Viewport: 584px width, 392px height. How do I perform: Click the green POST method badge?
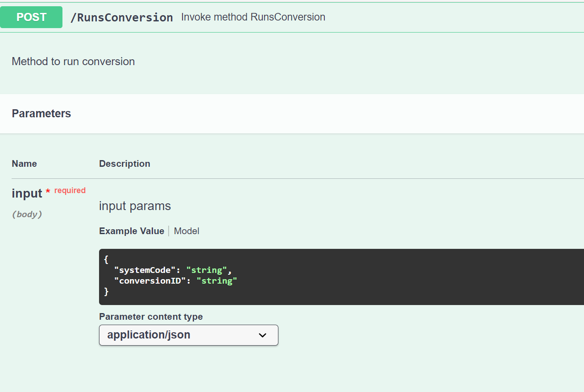[x=31, y=17]
